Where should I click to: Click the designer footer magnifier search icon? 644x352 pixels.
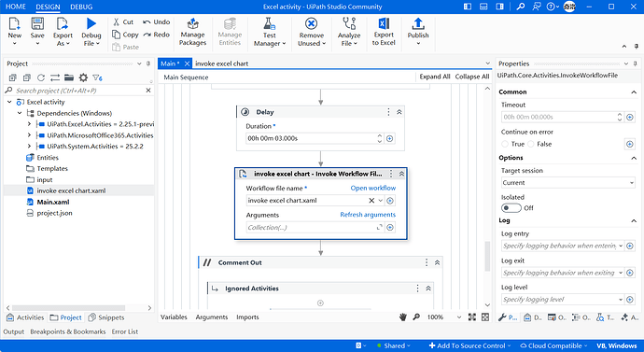[416, 317]
